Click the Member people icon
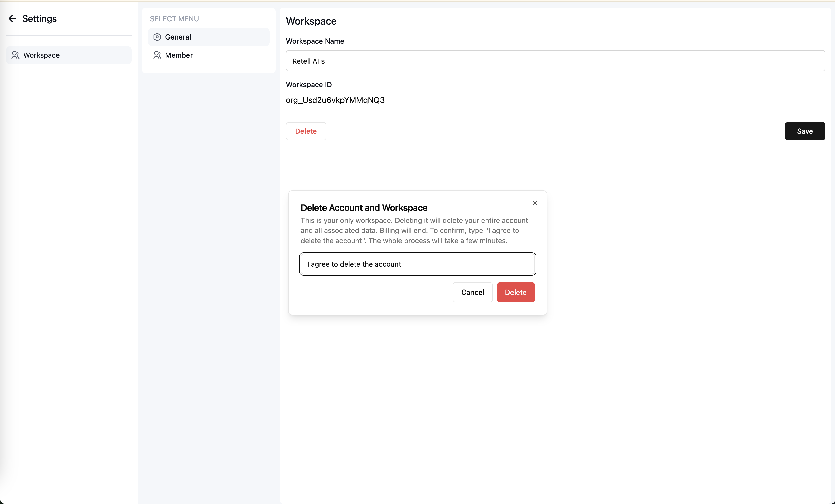 pos(157,55)
